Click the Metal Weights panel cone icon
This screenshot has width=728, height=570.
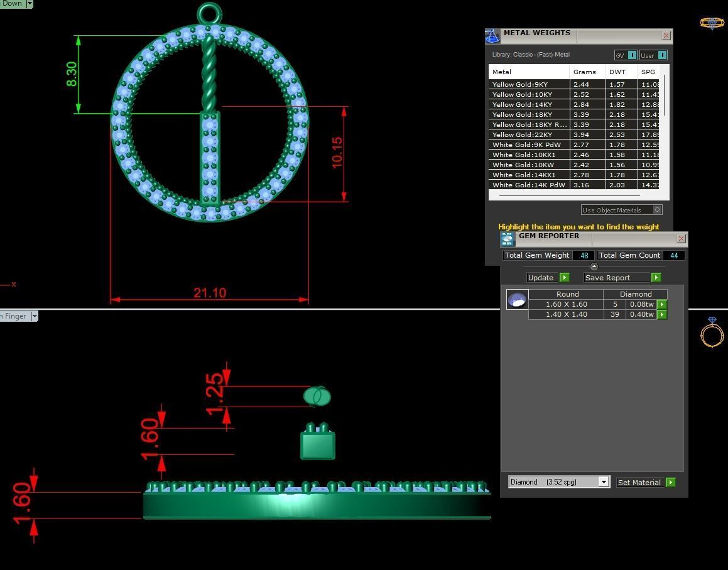492,36
